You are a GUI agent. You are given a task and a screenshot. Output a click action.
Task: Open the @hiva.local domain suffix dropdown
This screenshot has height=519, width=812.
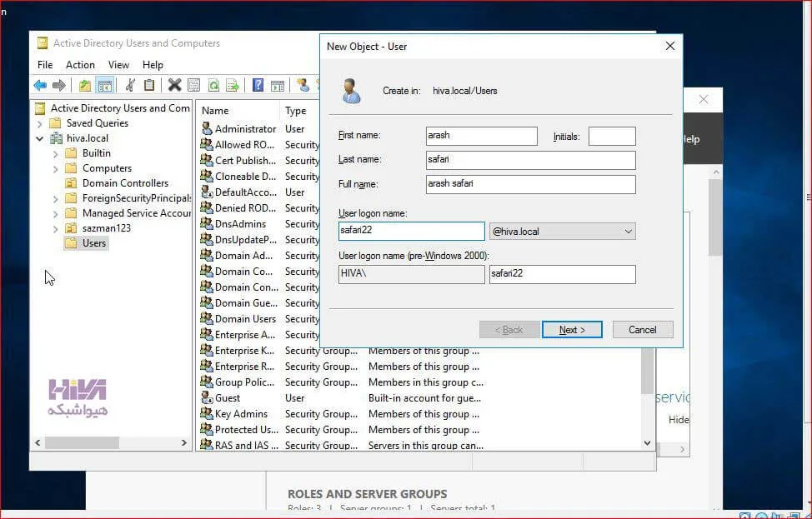coord(563,232)
